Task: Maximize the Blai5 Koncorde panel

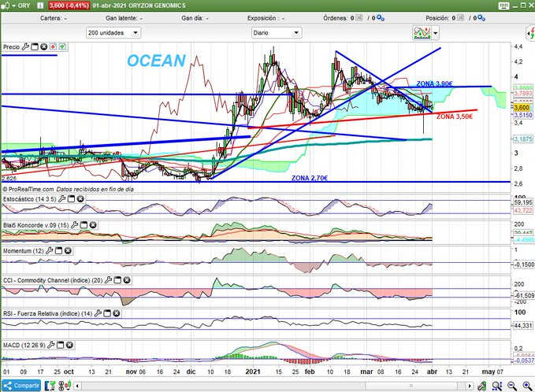Action: point(84,225)
